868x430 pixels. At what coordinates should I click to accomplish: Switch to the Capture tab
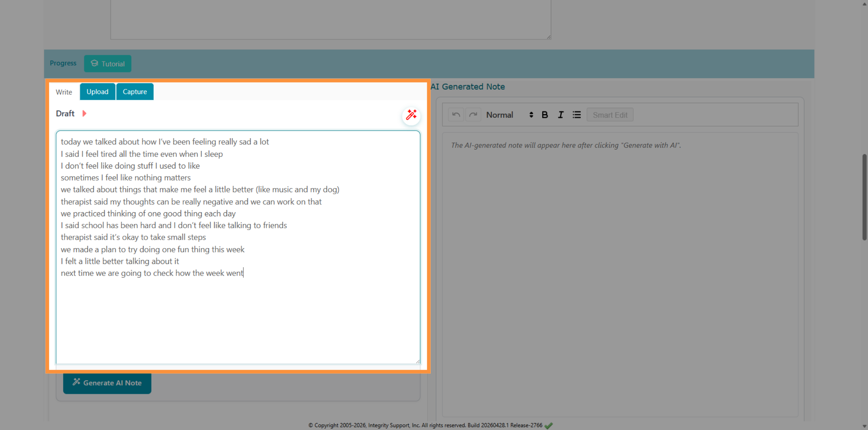(x=135, y=92)
